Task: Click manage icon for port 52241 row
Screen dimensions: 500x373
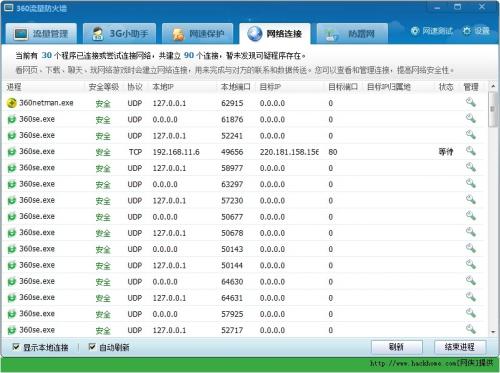Action: point(471,135)
